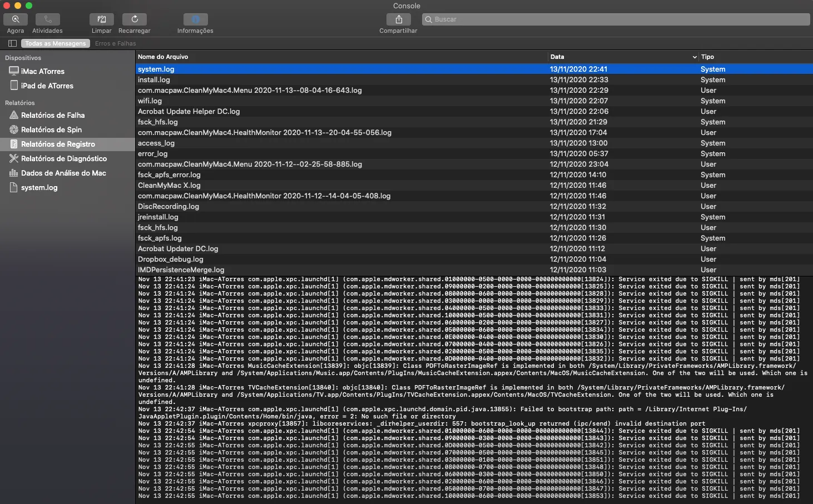Open Relatórios de Spin in sidebar
Viewport: 813px width, 504px height.
(x=51, y=129)
